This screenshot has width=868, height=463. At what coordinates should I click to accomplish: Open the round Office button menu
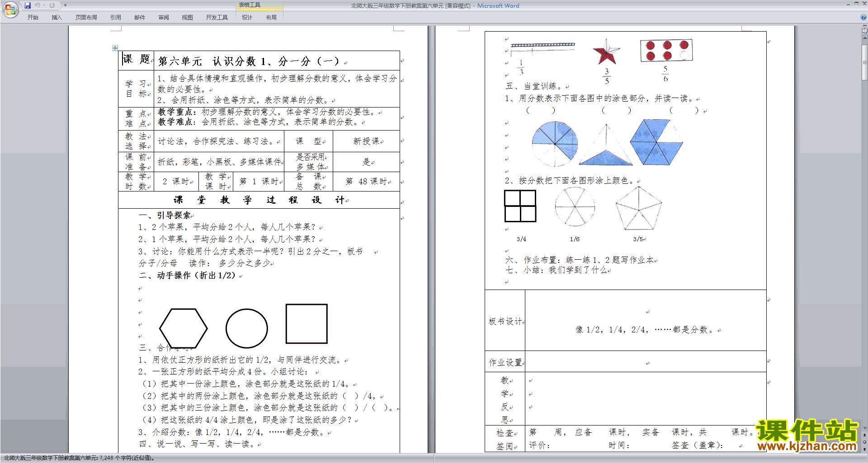coord(10,9)
